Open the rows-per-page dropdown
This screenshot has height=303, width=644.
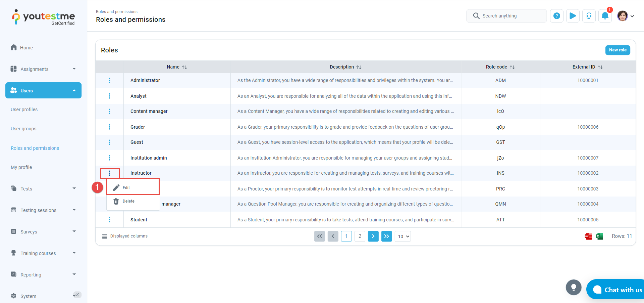[403, 236]
